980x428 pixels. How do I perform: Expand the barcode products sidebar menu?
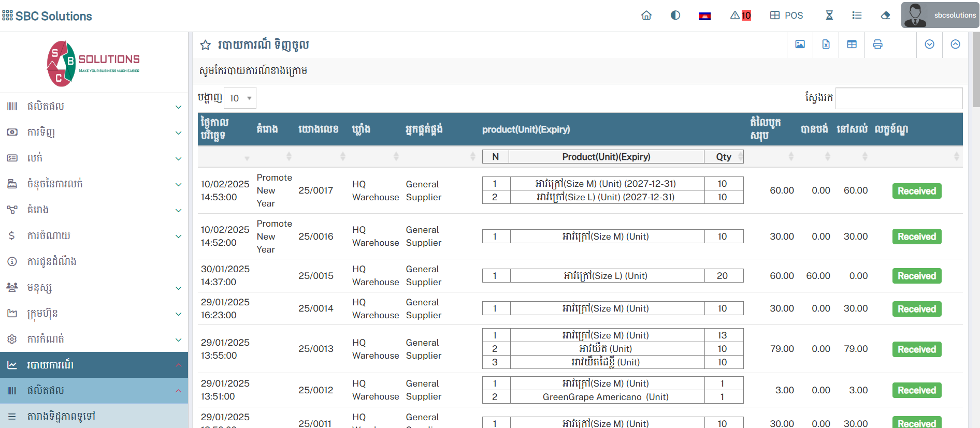click(x=94, y=107)
